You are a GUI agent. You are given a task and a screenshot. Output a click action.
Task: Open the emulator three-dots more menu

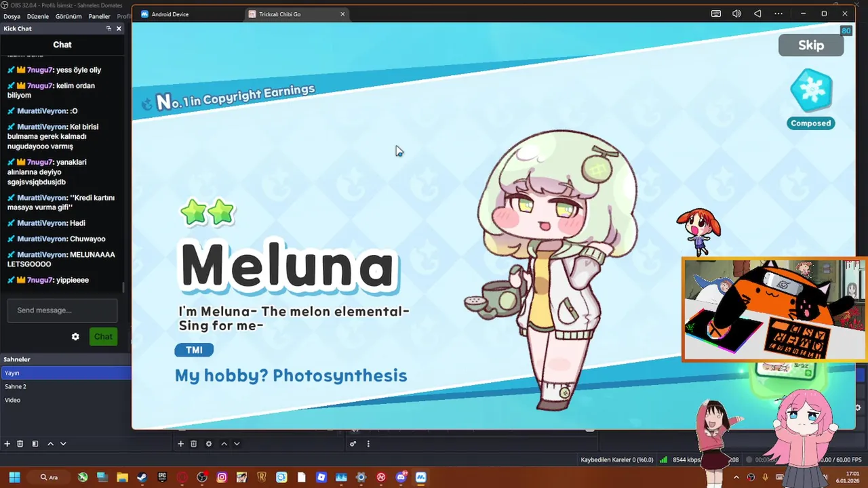point(778,14)
